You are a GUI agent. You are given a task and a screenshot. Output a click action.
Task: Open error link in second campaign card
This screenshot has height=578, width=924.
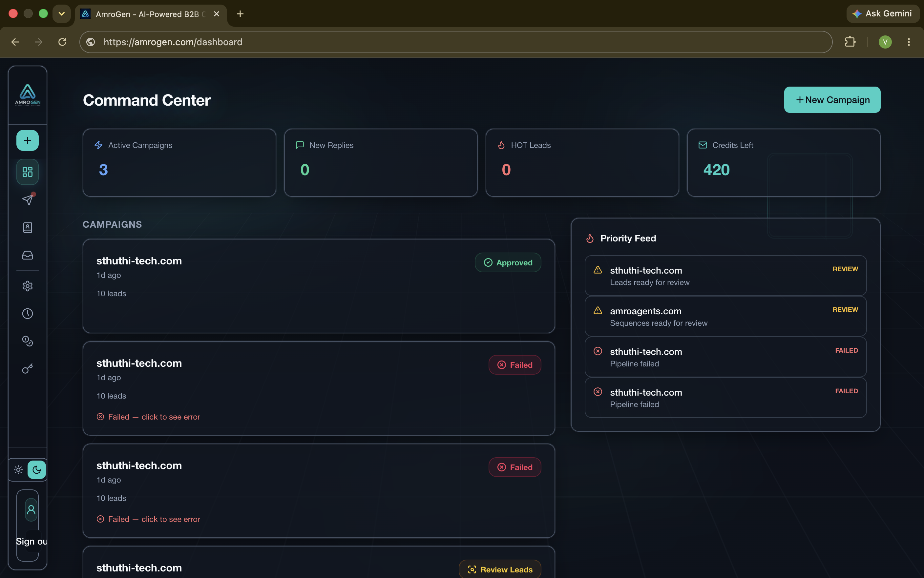click(148, 417)
